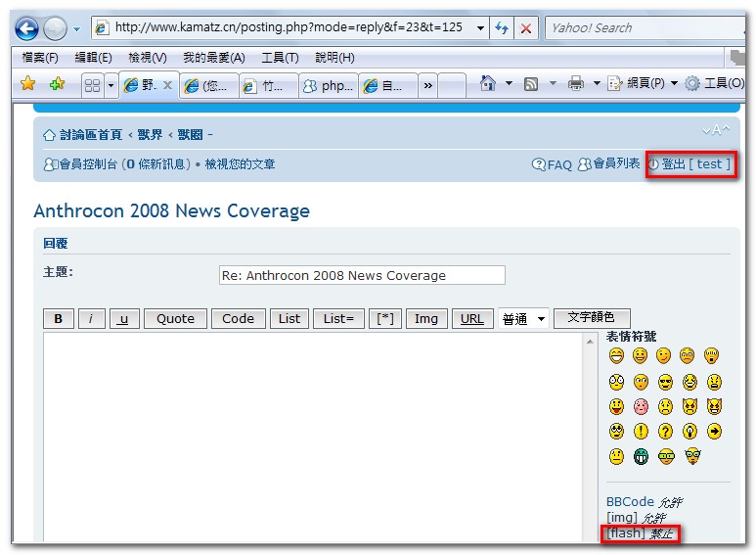Stop page loading with the red X

pyautogui.click(x=526, y=28)
